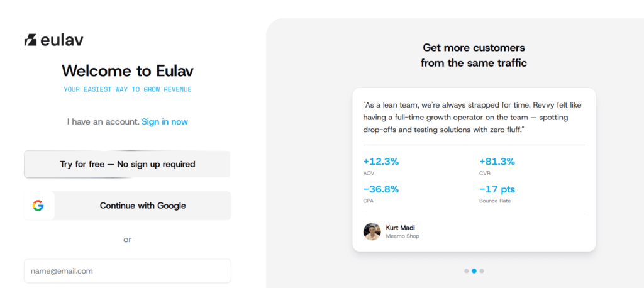Continue with Google sign-up
Image resolution: width=644 pixels, height=288 pixels.
127,206
